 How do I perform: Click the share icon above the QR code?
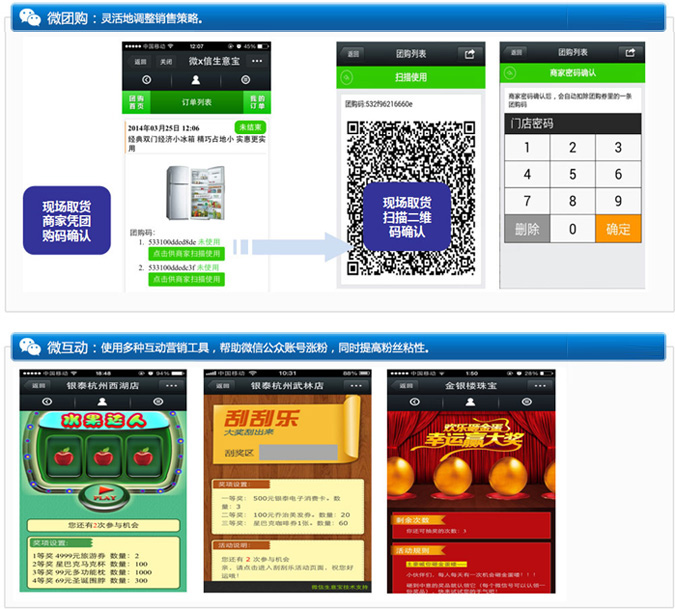click(469, 53)
